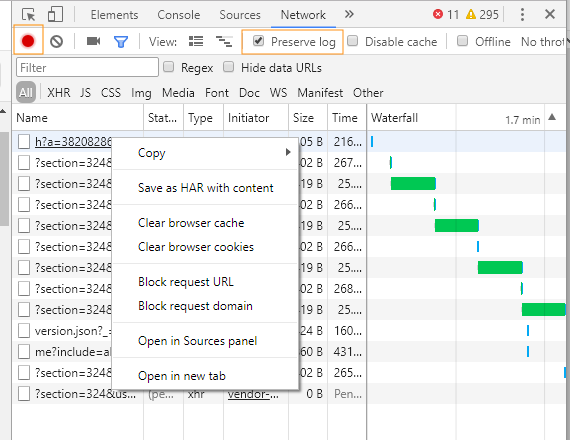Filter requests by Img
This screenshot has width=570, height=440.
[x=141, y=93]
